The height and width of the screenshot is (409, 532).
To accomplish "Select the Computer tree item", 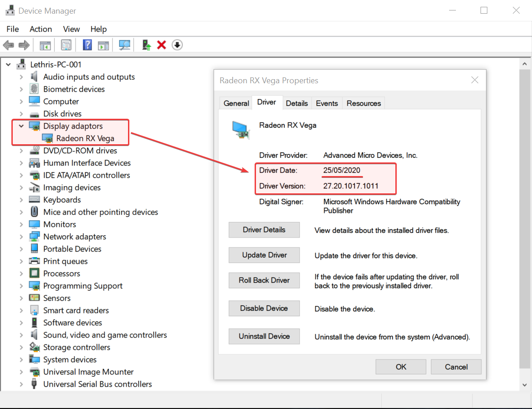I will [x=61, y=101].
